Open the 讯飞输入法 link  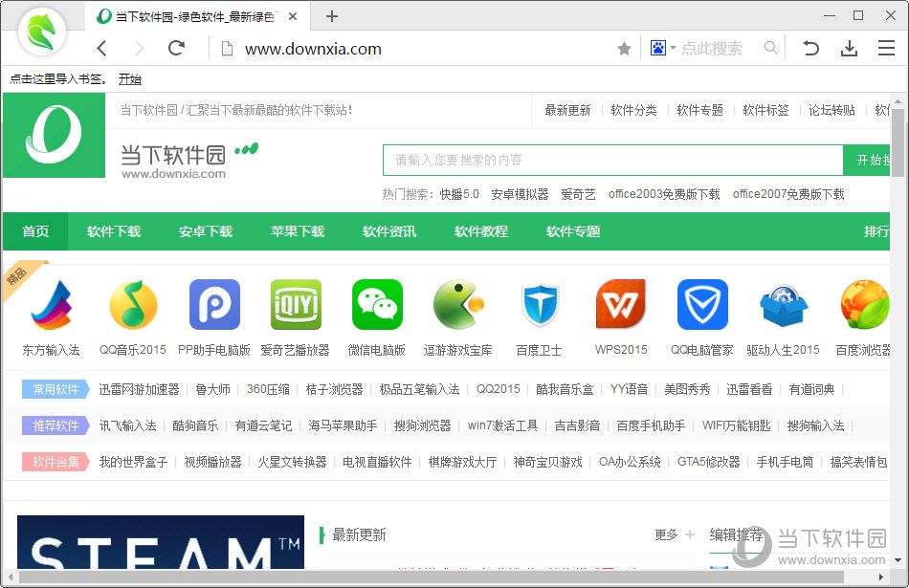(127, 425)
